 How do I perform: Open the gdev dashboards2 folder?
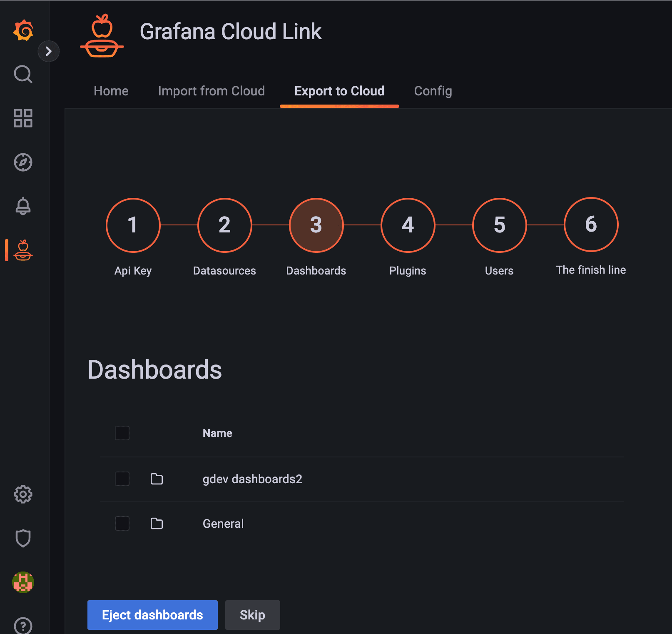[253, 479]
